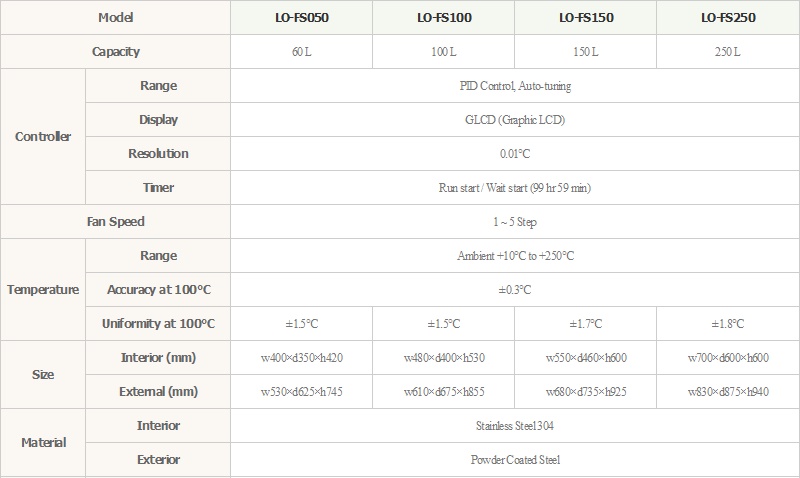Click the Stainless Steel 304 interior material
The height and width of the screenshot is (478, 800).
(515, 426)
